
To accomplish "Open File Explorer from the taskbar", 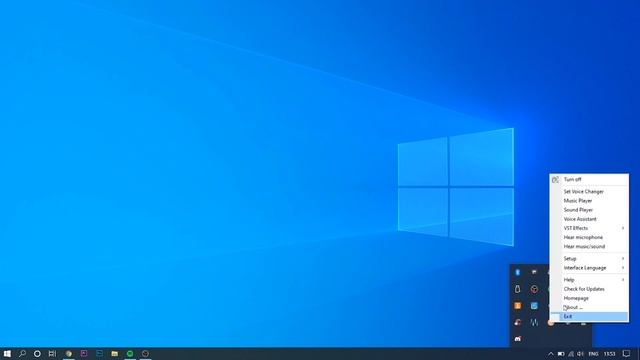I will [115, 353].
